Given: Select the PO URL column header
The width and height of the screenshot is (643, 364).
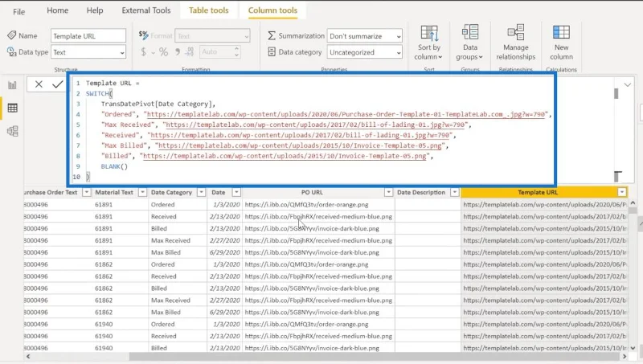Looking at the screenshot, I should point(312,192).
